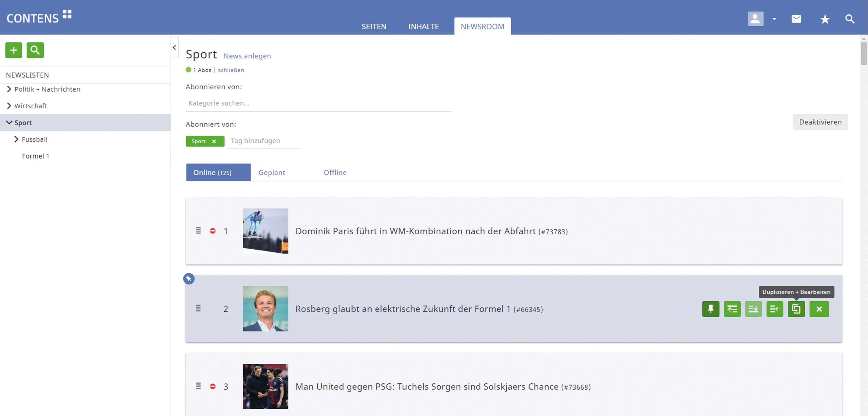The image size is (868, 416).
Task: Click the Kategorie suchen input field
Action: tap(318, 103)
